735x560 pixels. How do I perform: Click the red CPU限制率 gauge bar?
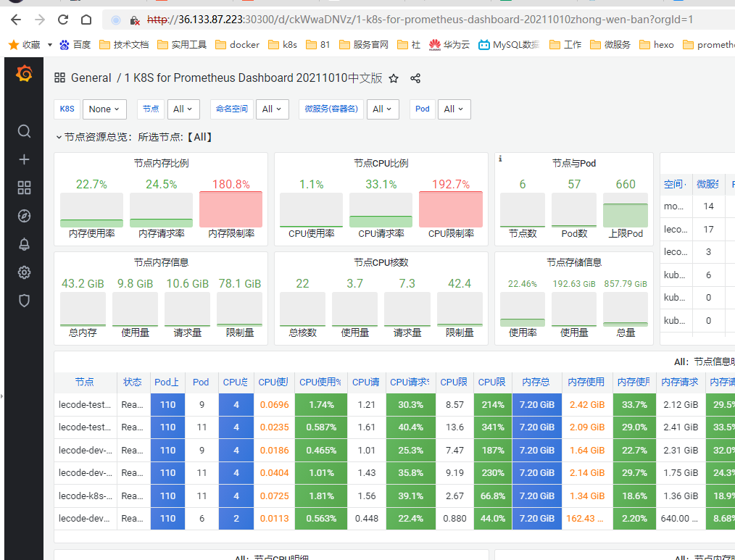[450, 209]
